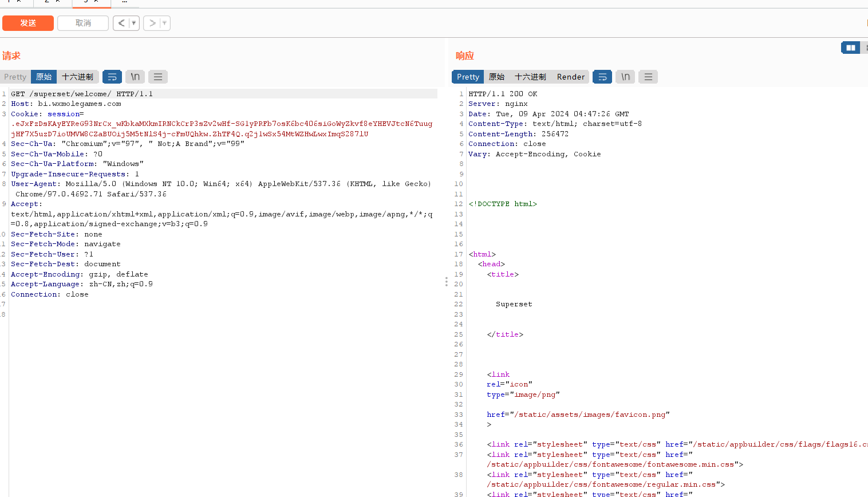Select response Pretty tab
The width and height of the screenshot is (868, 497).
tap(468, 77)
